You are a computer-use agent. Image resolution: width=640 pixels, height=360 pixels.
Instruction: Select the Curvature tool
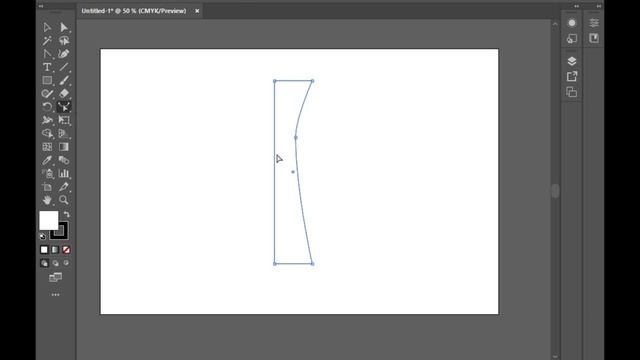64,54
